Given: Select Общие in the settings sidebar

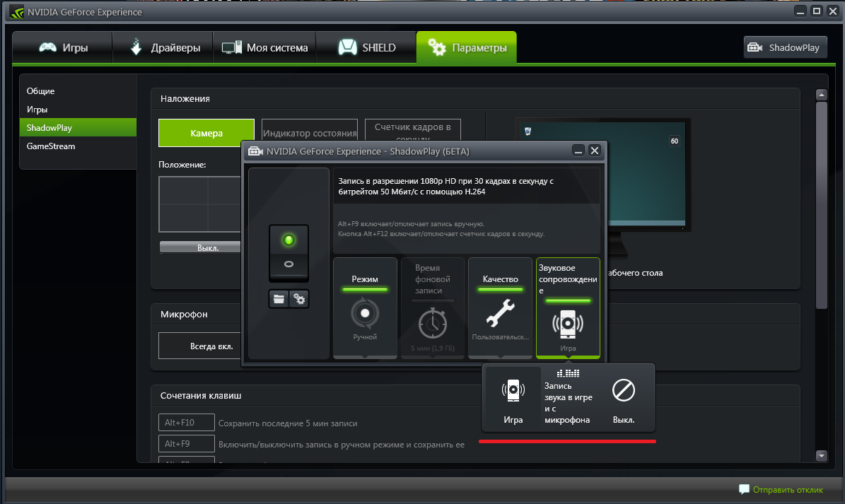Looking at the screenshot, I should click(78, 91).
